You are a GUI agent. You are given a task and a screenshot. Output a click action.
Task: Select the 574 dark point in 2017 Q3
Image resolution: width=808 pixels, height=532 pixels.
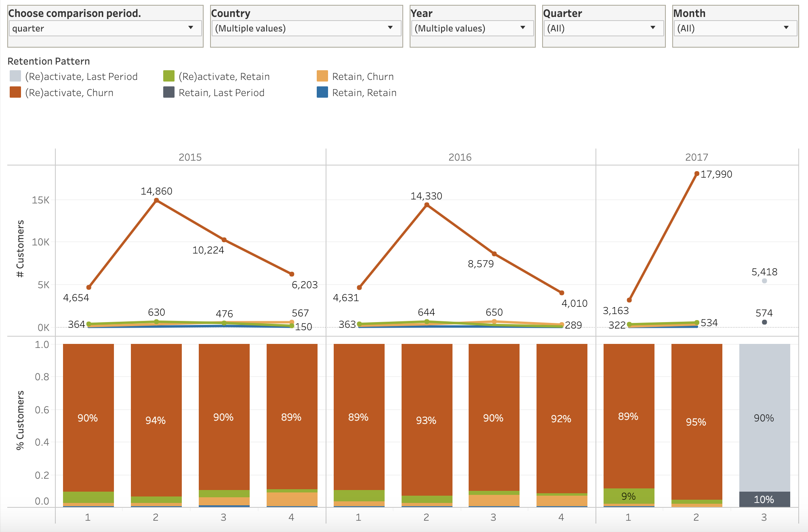764,322
